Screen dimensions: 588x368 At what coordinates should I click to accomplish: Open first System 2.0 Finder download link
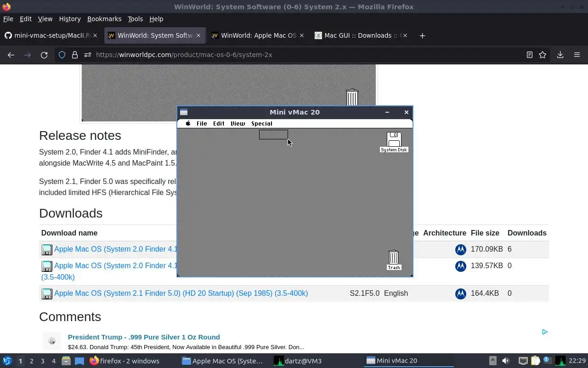click(115, 249)
